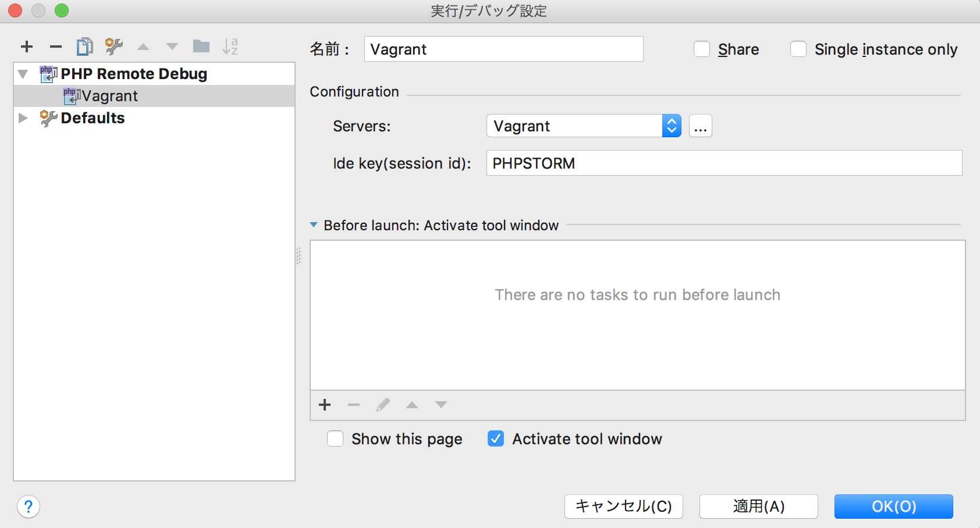
Task: Click the OK(O) button
Action: point(893,506)
